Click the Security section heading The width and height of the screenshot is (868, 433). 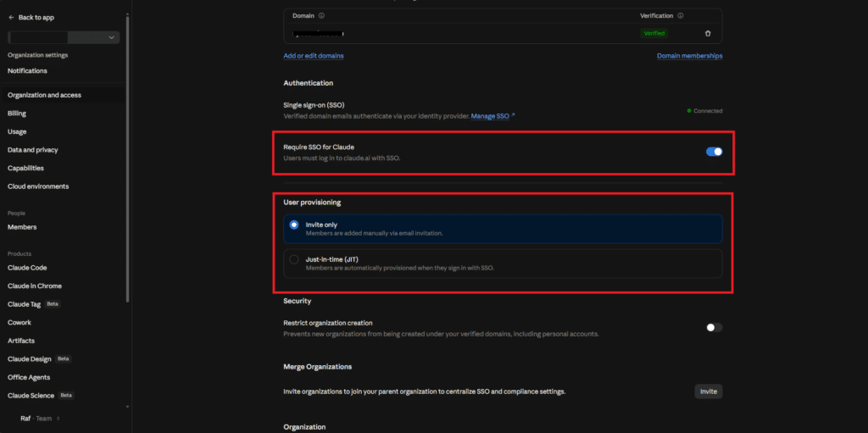coord(298,301)
